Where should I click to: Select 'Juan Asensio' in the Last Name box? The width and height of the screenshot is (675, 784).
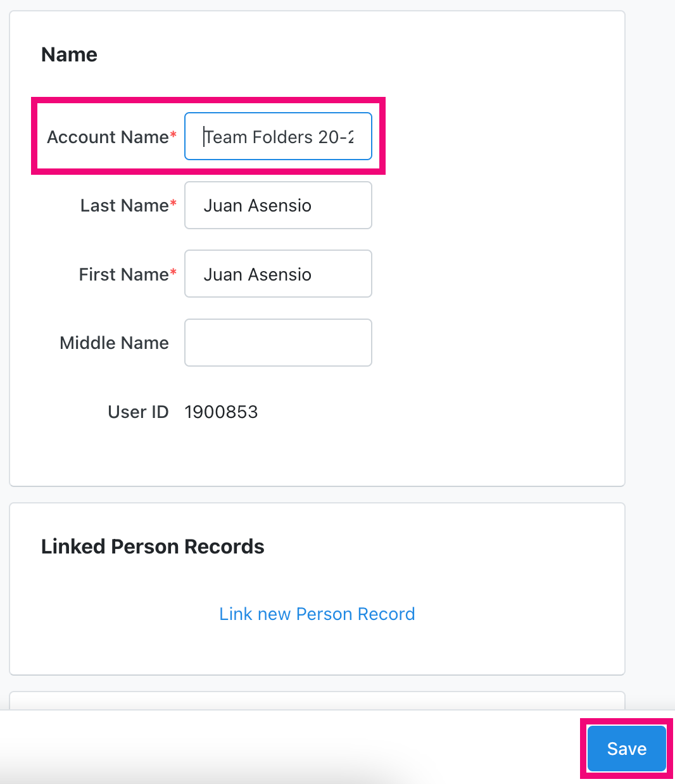click(x=257, y=205)
